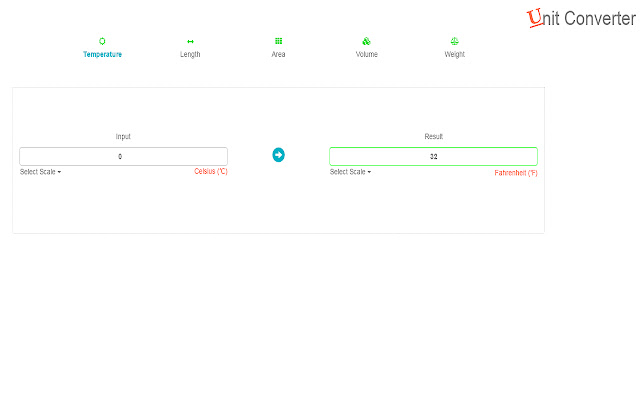Click the Weight balance scale icon
640x400 pixels.
click(455, 41)
